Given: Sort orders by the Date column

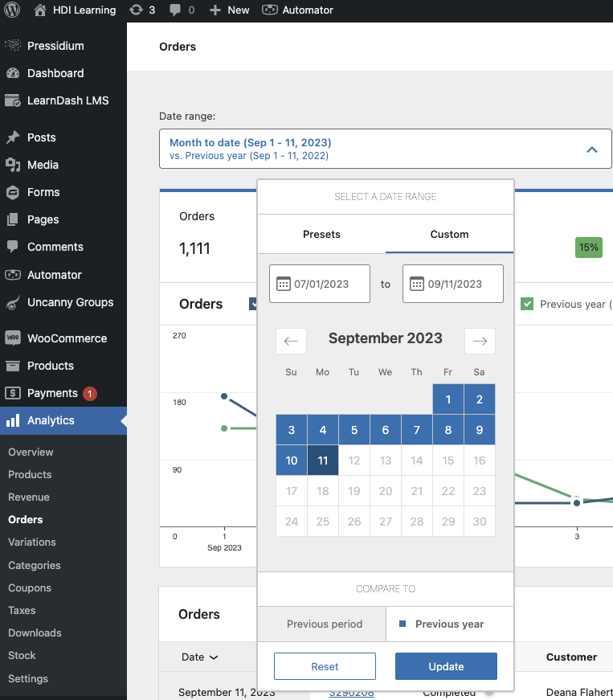Looking at the screenshot, I should 199,657.
